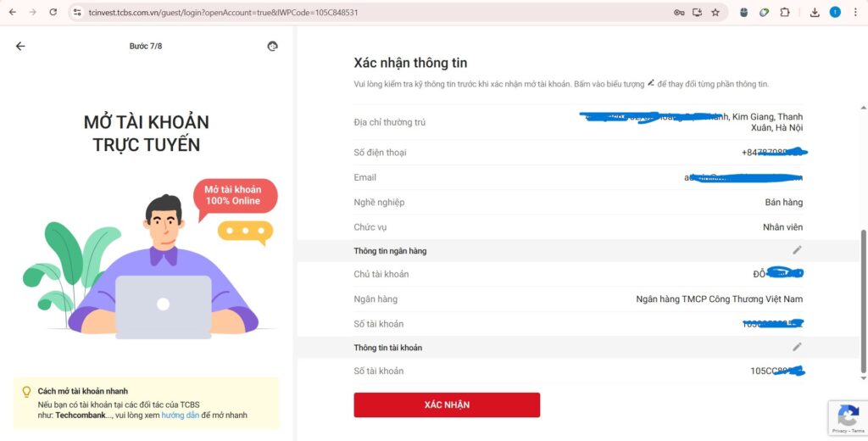Open the browser extensions puzzle icon
The image size is (868, 441).
click(784, 12)
